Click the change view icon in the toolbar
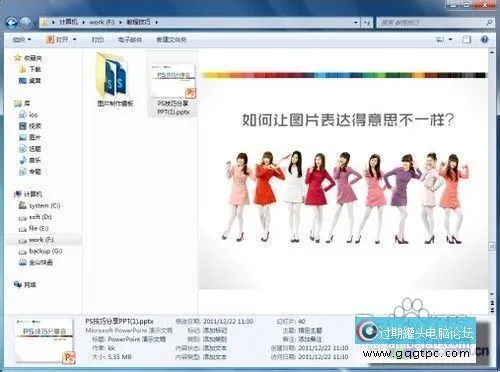 tap(440, 40)
